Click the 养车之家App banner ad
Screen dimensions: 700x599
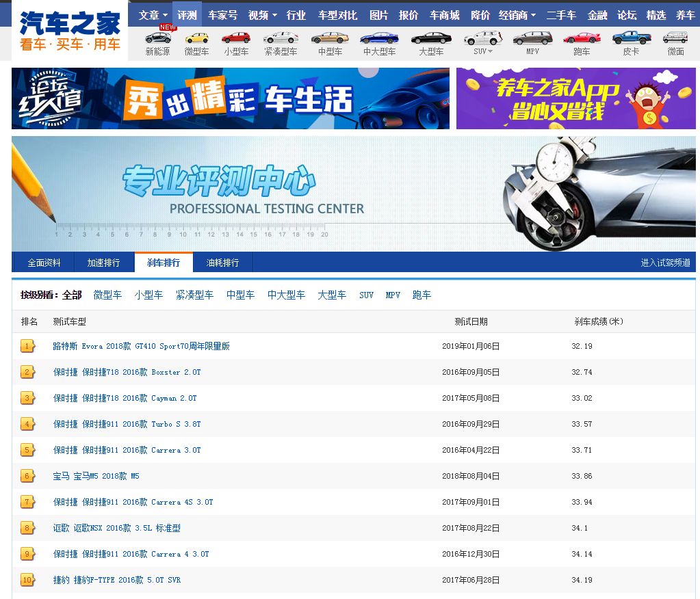576,98
